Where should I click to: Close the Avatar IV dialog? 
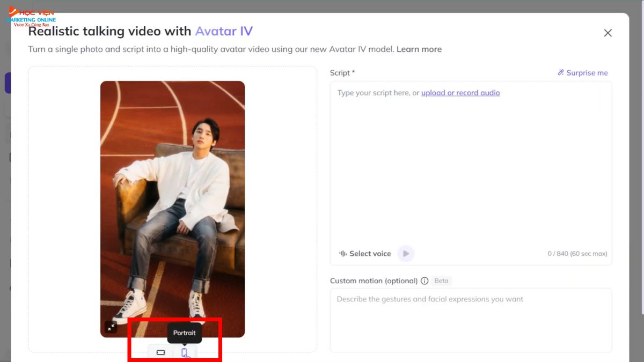(608, 33)
